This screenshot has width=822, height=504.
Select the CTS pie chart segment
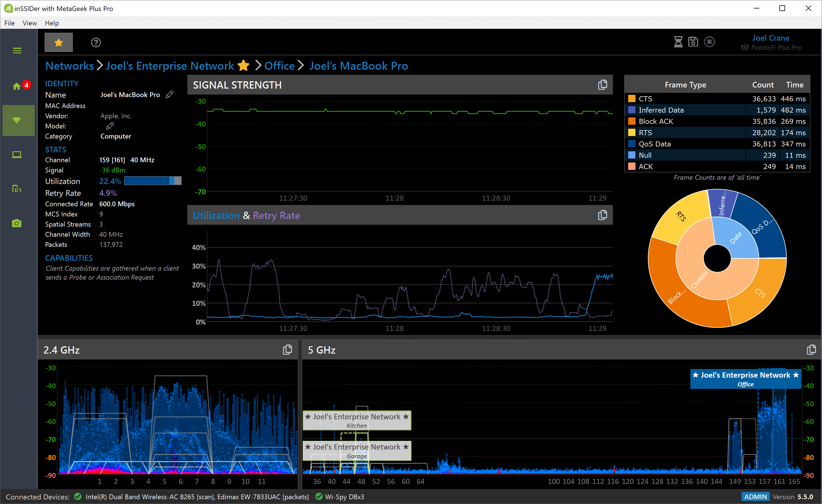coord(760,293)
